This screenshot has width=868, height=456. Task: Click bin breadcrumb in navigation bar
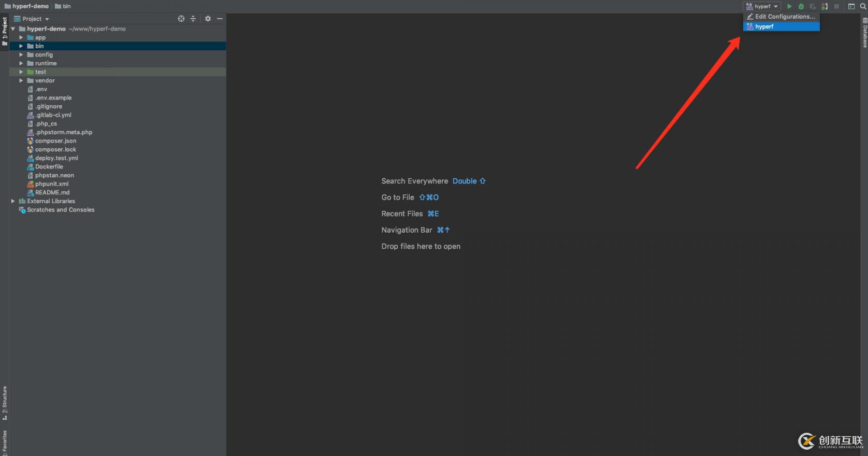click(x=63, y=6)
